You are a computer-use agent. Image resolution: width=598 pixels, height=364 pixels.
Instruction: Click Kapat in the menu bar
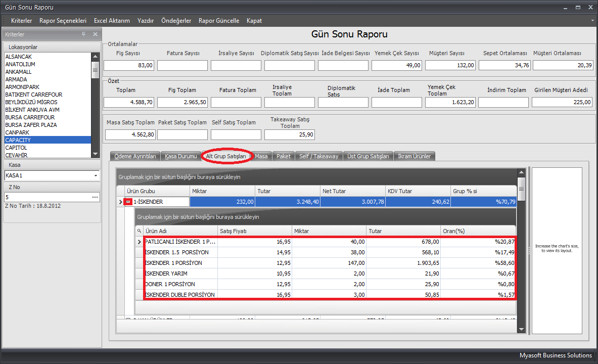point(254,21)
